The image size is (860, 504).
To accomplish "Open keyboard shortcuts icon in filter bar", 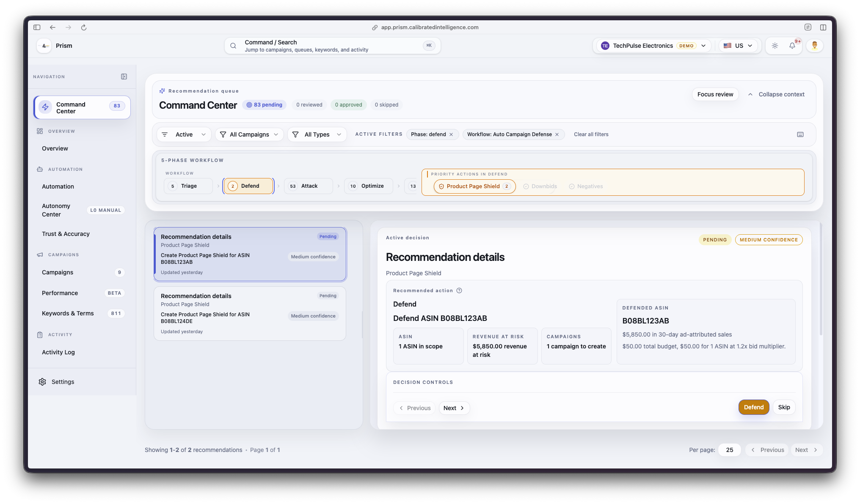I will pyautogui.click(x=800, y=134).
